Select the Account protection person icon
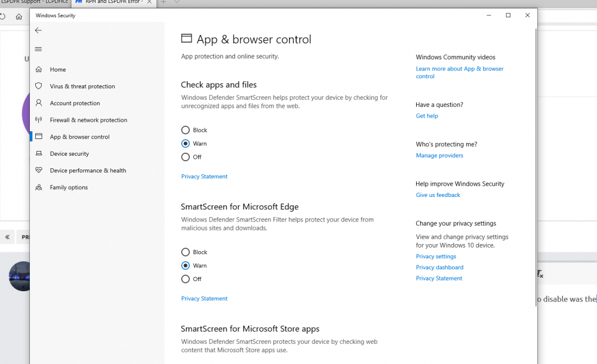597x364 pixels. [x=39, y=103]
